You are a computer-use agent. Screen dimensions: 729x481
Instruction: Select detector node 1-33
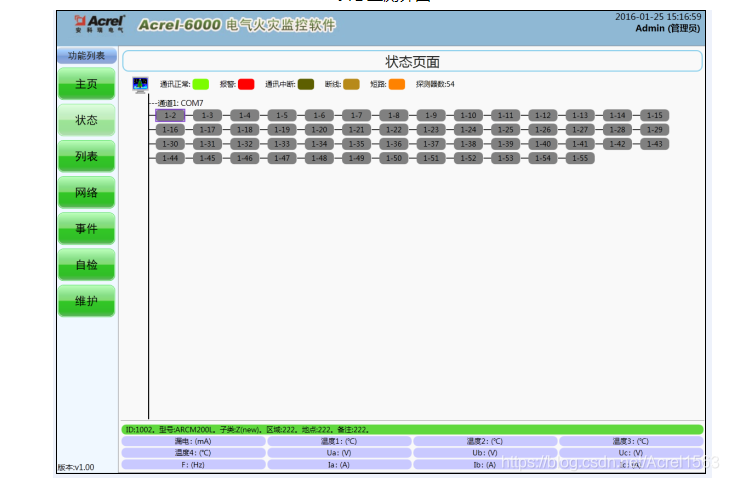pyautogui.click(x=282, y=144)
